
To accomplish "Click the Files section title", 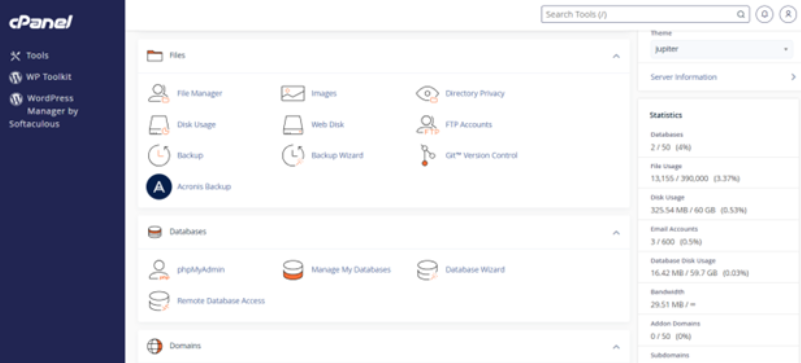I will point(177,56).
